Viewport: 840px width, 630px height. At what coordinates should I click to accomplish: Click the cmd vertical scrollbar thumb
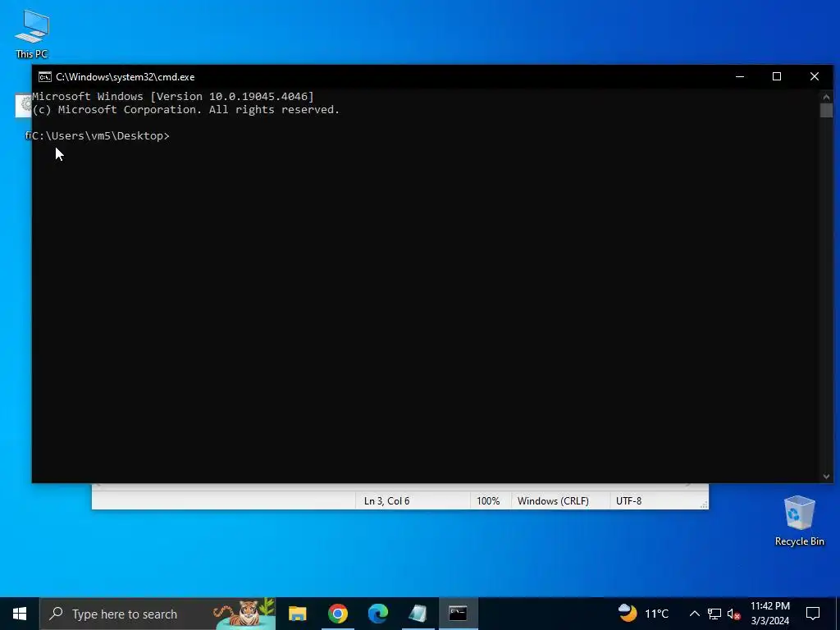click(826, 111)
